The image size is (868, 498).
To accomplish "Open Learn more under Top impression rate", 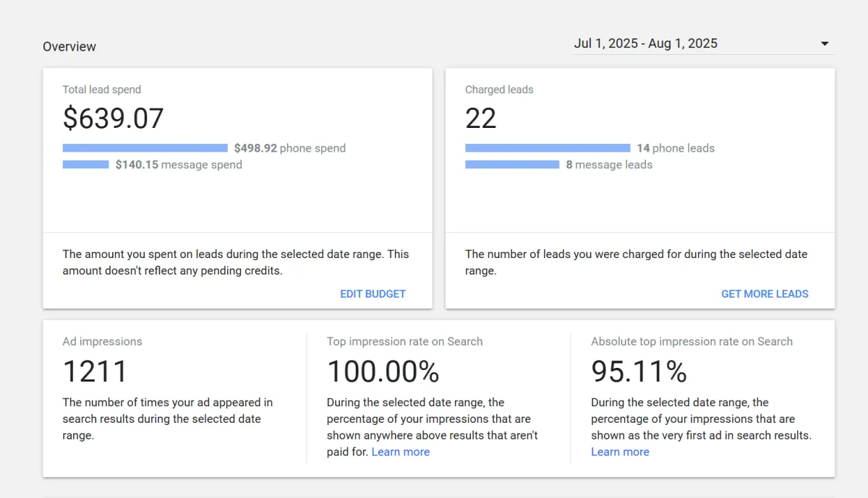I will coord(400,452).
